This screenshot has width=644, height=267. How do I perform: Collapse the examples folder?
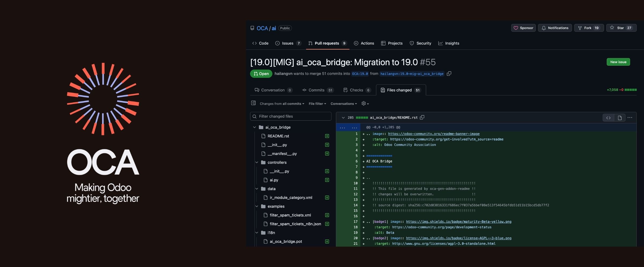257,206
